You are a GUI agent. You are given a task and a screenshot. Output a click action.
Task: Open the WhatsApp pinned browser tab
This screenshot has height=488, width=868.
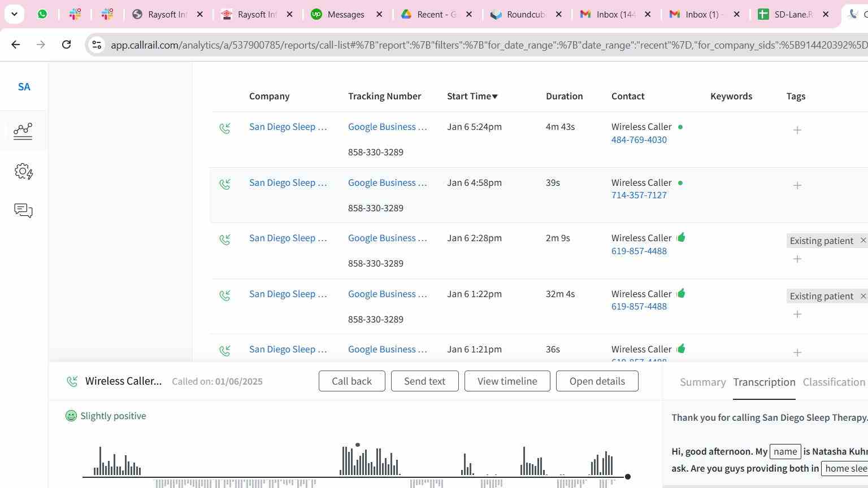pos(42,14)
